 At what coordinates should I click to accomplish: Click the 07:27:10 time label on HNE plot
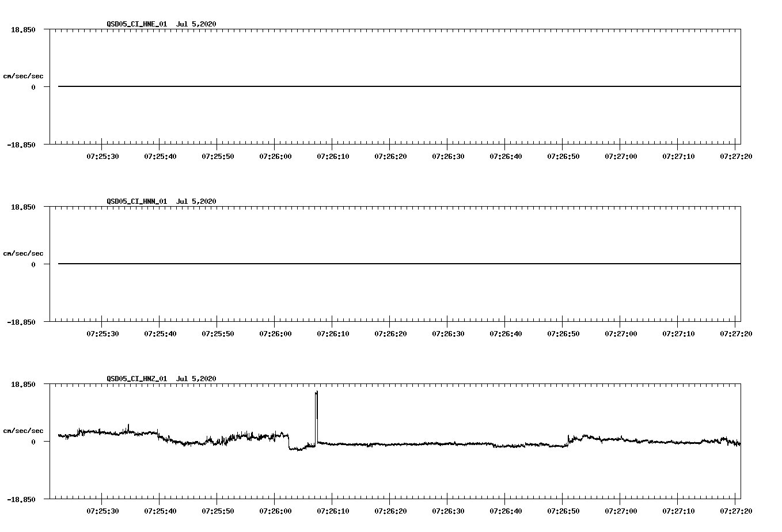[x=678, y=156]
